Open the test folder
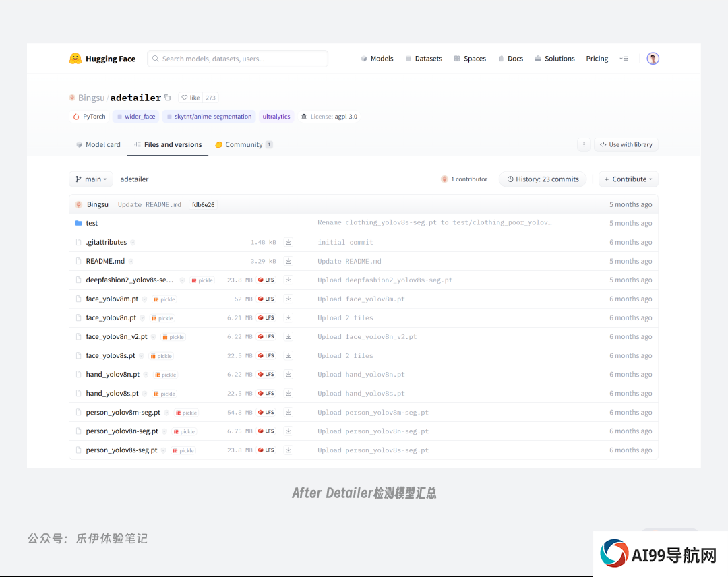The height and width of the screenshot is (577, 728). pyautogui.click(x=92, y=223)
